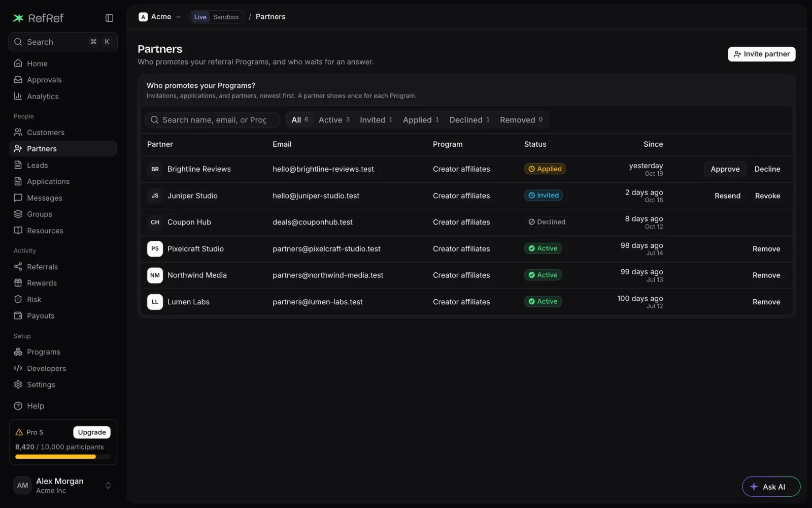Viewport: 812px width, 508px height.
Task: Open Partners in the sidebar
Action: pos(63,149)
